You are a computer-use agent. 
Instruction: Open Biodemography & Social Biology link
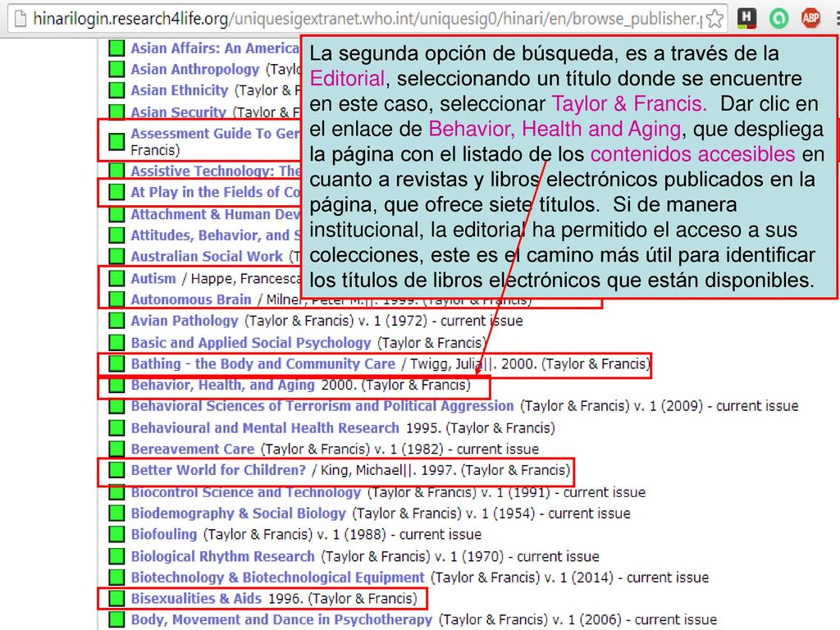point(239,514)
